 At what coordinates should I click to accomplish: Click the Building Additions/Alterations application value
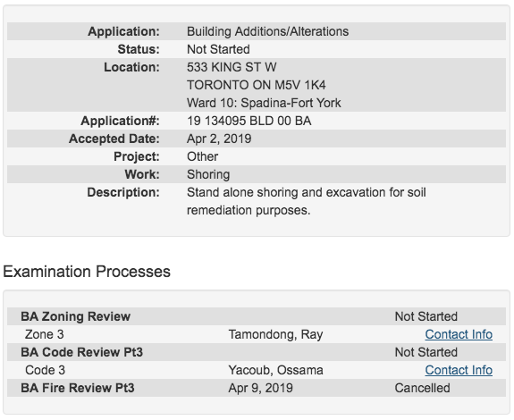point(268,31)
